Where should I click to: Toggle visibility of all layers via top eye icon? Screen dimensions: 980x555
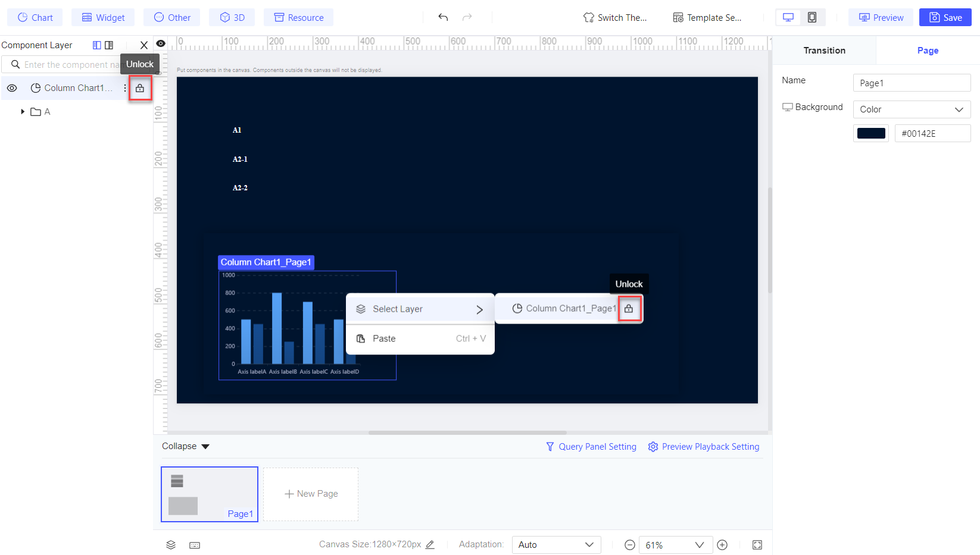pyautogui.click(x=160, y=44)
